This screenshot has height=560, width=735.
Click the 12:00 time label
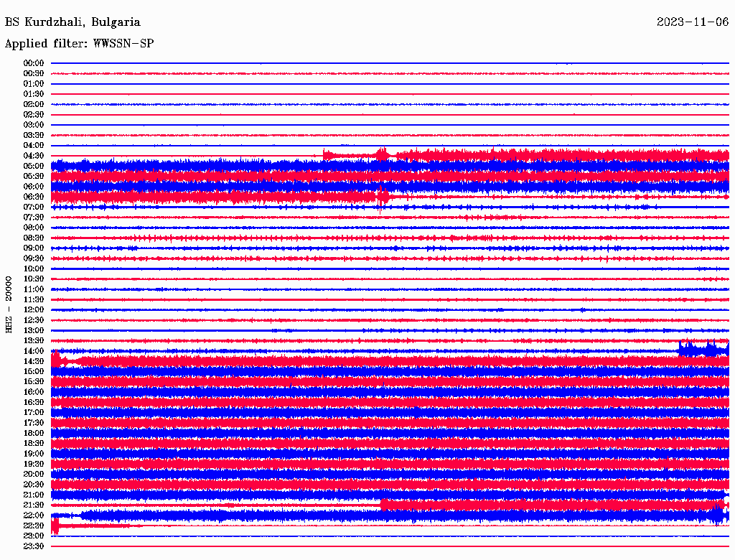click(34, 309)
